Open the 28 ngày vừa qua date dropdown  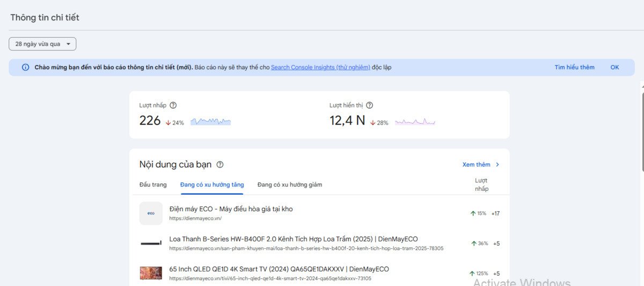42,44
